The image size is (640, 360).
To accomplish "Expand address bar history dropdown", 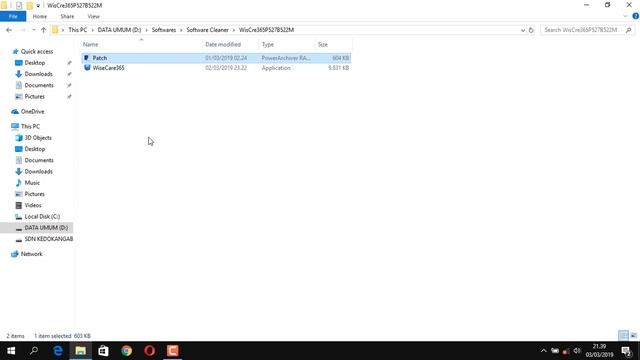I will click(523, 30).
